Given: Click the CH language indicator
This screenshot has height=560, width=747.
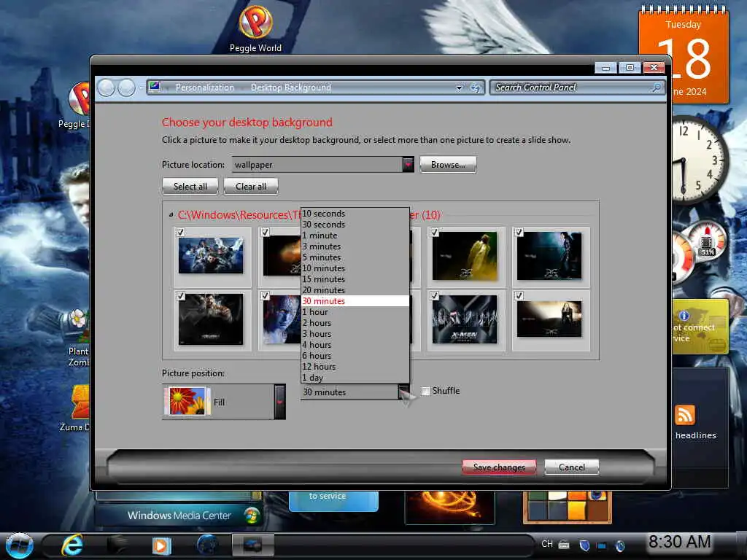Looking at the screenshot, I should [547, 544].
